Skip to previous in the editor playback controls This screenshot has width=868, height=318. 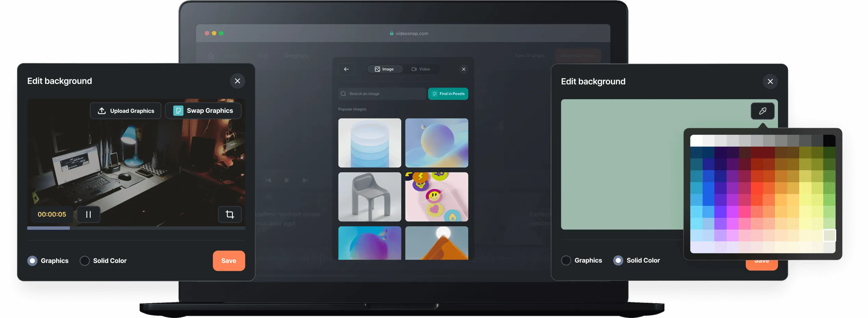[269, 180]
